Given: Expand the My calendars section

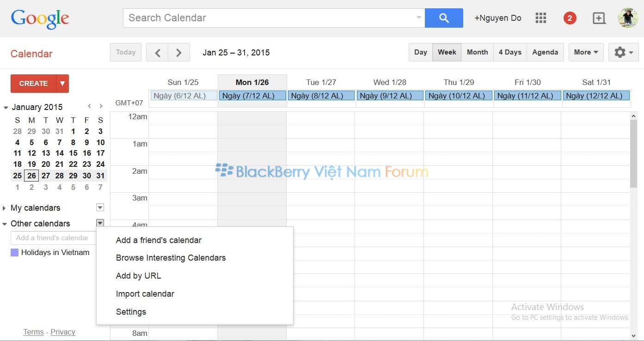Looking at the screenshot, I should pyautogui.click(x=5, y=208).
